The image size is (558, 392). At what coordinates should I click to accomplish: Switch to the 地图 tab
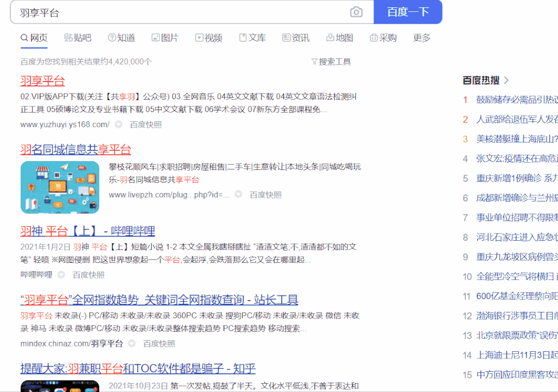click(x=339, y=38)
